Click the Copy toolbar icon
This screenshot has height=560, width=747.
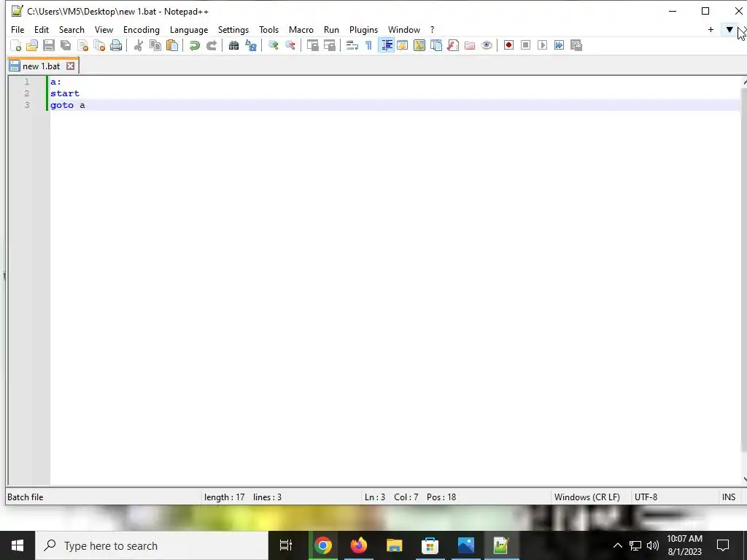(x=155, y=45)
